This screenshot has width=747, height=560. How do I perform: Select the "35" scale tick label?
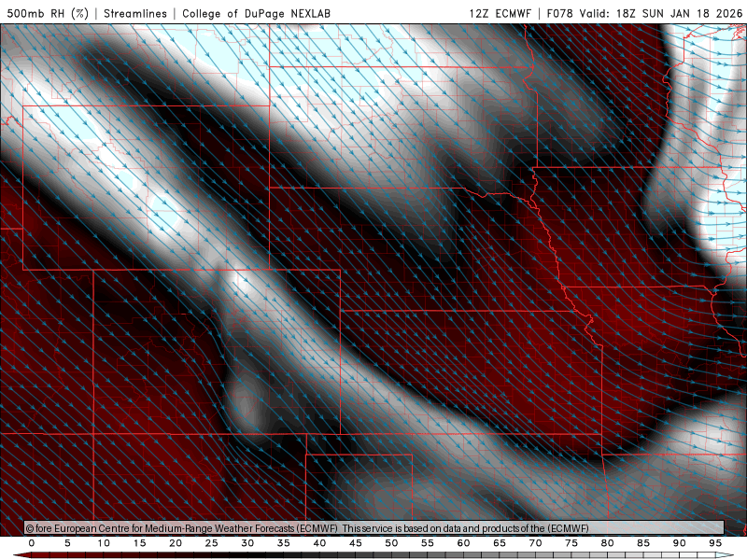[x=284, y=543]
